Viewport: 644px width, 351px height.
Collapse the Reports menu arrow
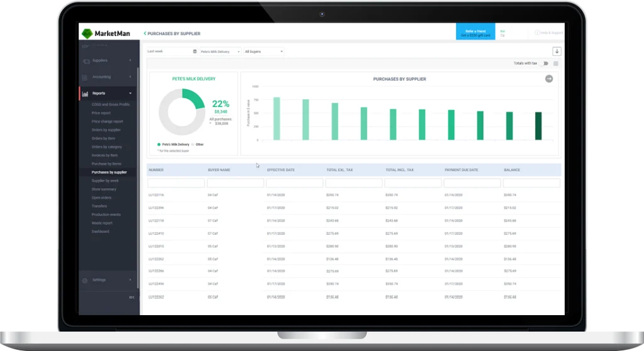tap(130, 93)
